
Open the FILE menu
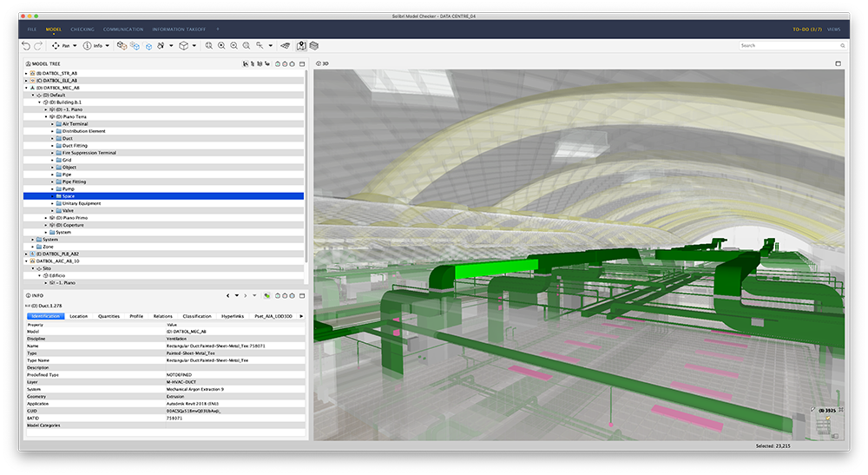[32, 30]
